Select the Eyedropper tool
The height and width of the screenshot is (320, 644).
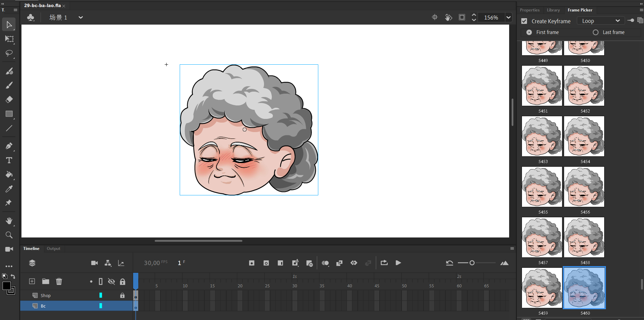coord(9,189)
